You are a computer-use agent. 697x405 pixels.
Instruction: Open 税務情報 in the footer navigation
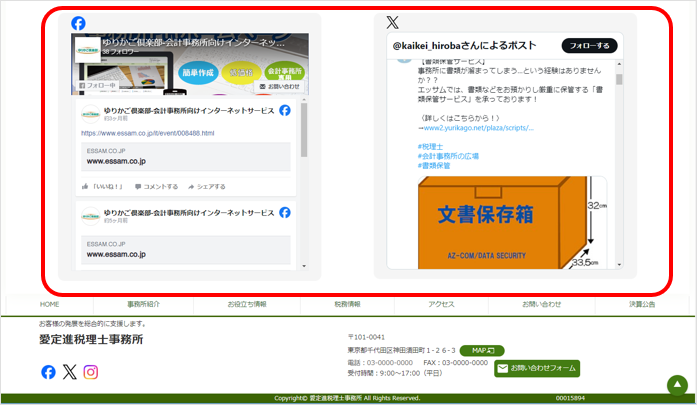tap(348, 304)
